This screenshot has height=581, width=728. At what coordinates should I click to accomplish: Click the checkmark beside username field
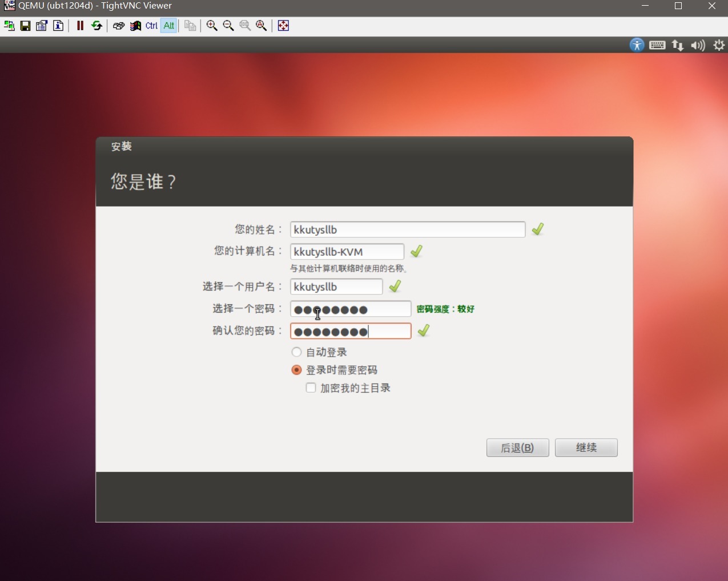(x=395, y=286)
